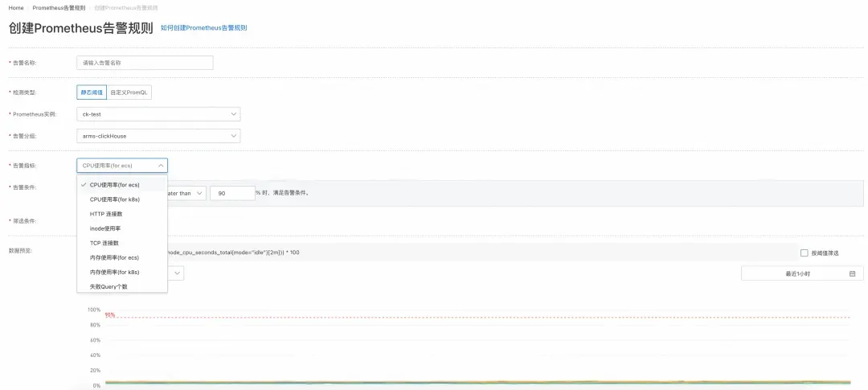The height and width of the screenshot is (390, 868).
Task: Enable the 按阈值筛选 checkbox
Action: tap(805, 252)
